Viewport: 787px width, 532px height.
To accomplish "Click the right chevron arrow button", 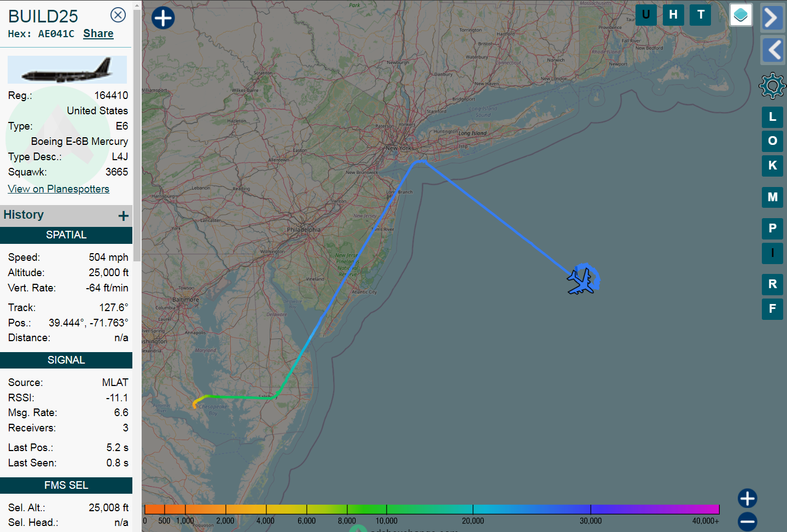I will pos(772,17).
